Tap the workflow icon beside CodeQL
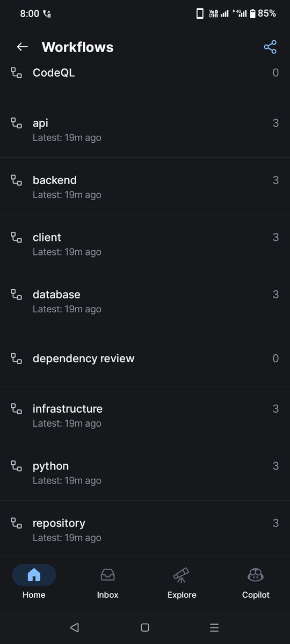The image size is (290, 644). tap(17, 73)
